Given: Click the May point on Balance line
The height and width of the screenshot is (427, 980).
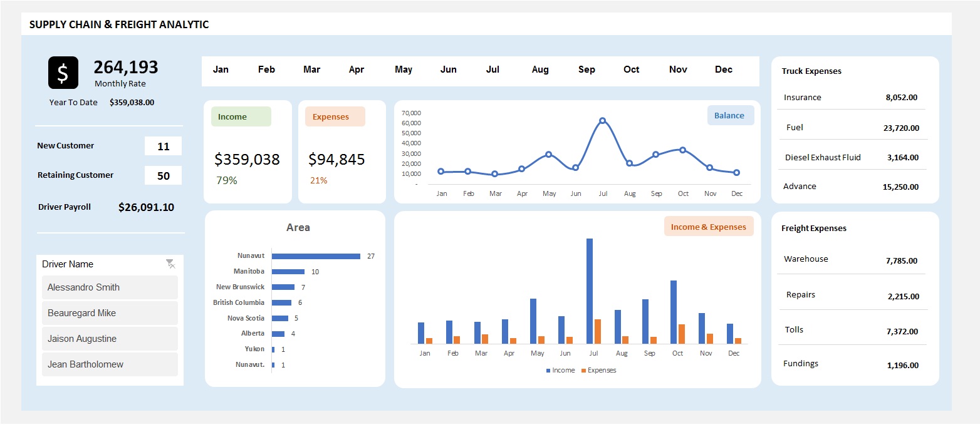Looking at the screenshot, I should (549, 154).
